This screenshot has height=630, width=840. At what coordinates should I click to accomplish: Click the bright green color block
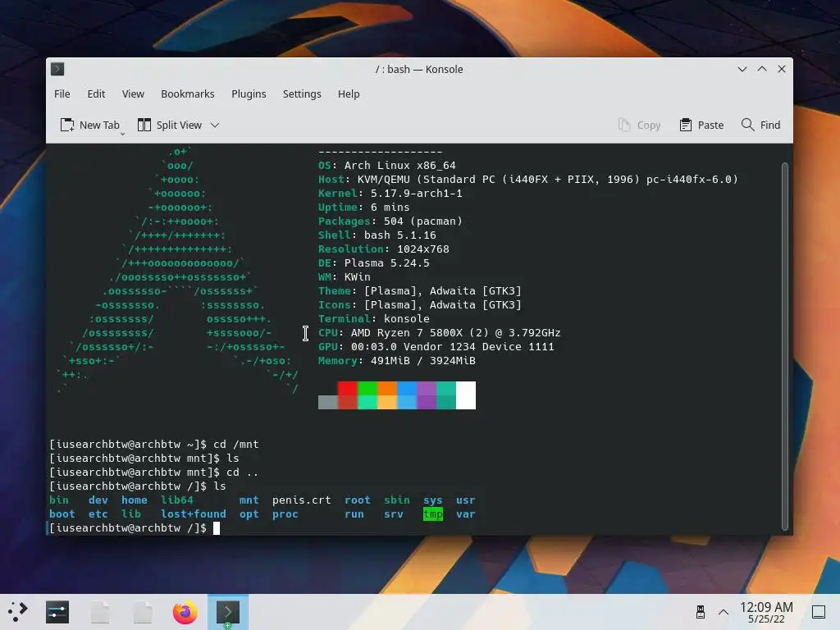pyautogui.click(x=367, y=388)
